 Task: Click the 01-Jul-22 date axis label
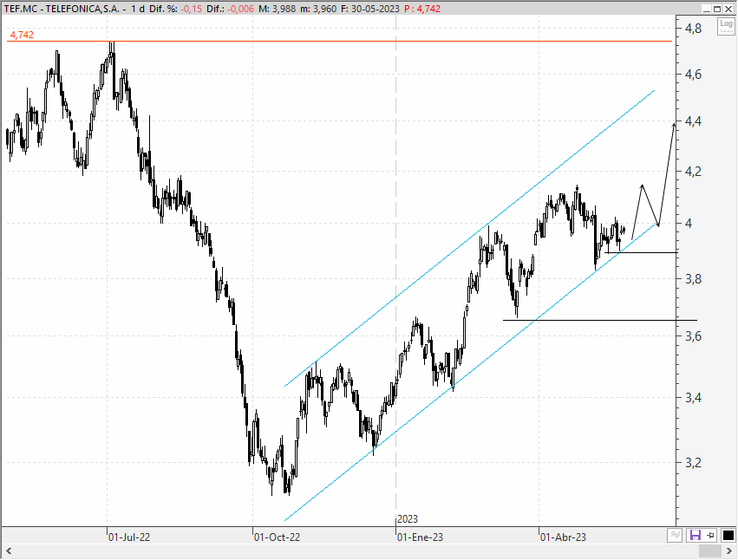click(x=129, y=537)
